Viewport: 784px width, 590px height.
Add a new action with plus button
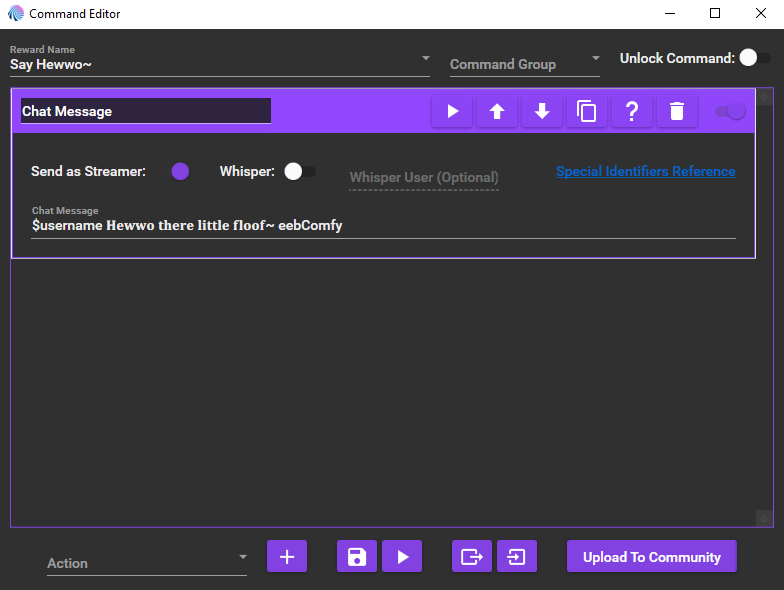point(287,556)
